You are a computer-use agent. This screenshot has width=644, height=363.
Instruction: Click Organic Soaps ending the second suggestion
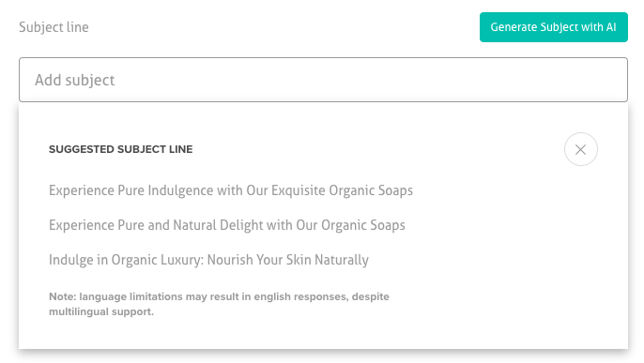tap(363, 225)
